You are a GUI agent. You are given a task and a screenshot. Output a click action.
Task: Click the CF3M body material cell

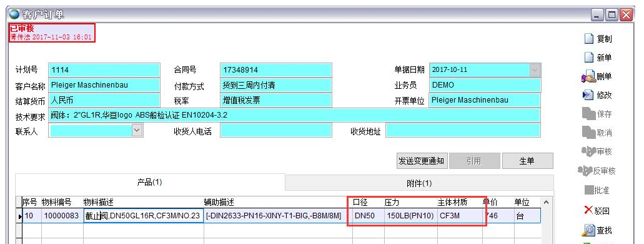pos(460,216)
